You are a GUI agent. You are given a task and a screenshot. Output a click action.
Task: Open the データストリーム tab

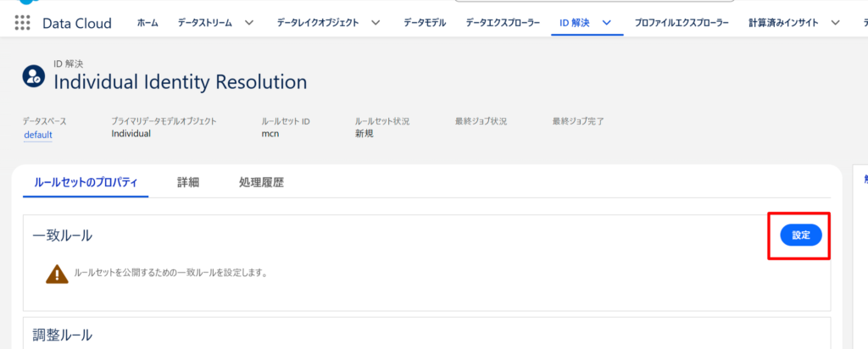[x=205, y=23]
